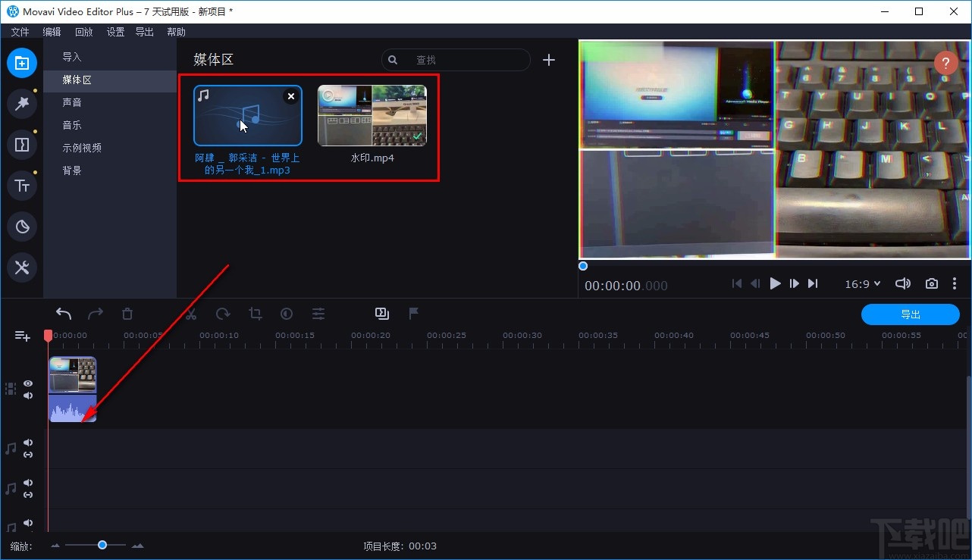
Task: Step forward one frame
Action: [794, 283]
